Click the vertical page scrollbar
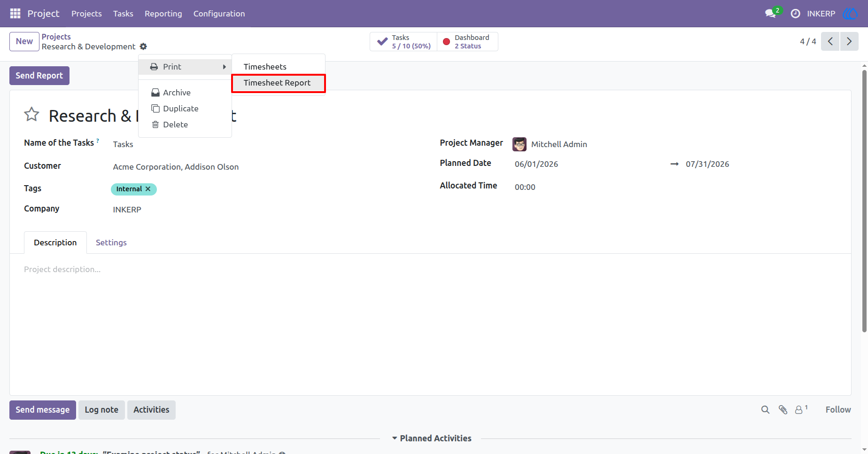This screenshot has width=868, height=454. click(x=864, y=201)
